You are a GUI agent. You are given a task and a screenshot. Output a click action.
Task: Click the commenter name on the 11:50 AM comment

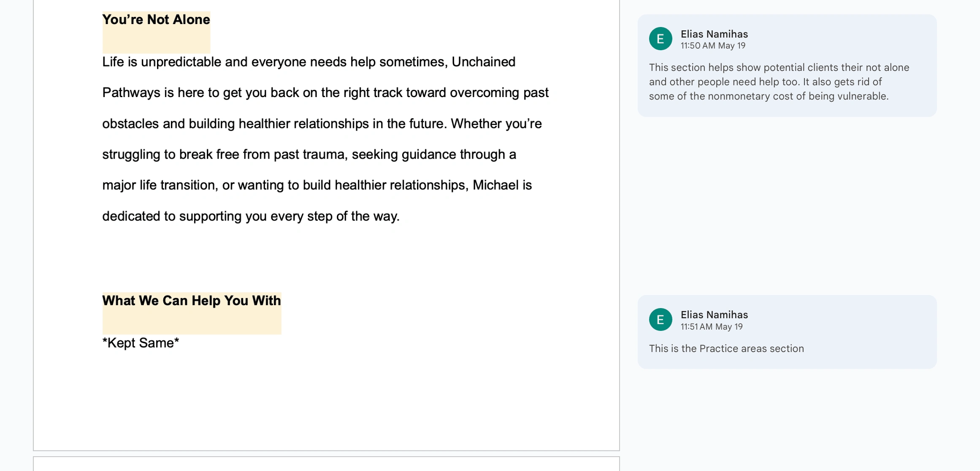coord(714,34)
